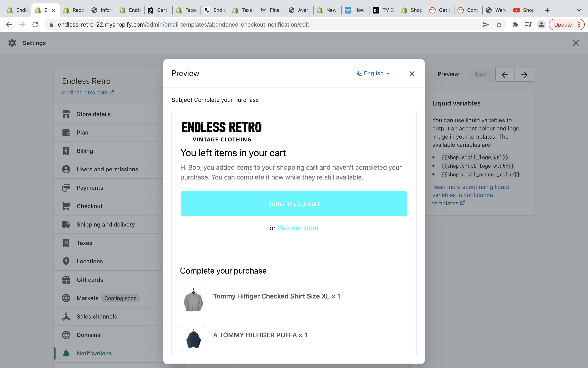Open the Sales channels settings section
This screenshot has width=588, height=368.
pos(108,316)
